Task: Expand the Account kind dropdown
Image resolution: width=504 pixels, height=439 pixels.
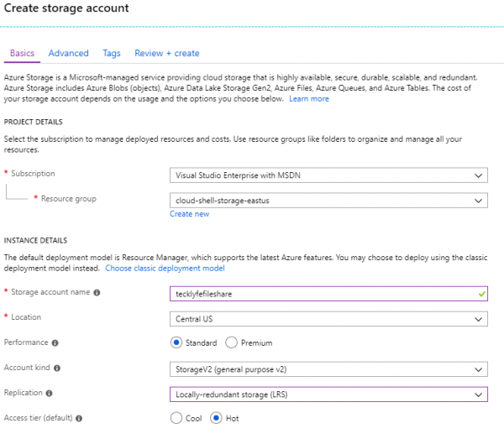Action: pos(328,369)
